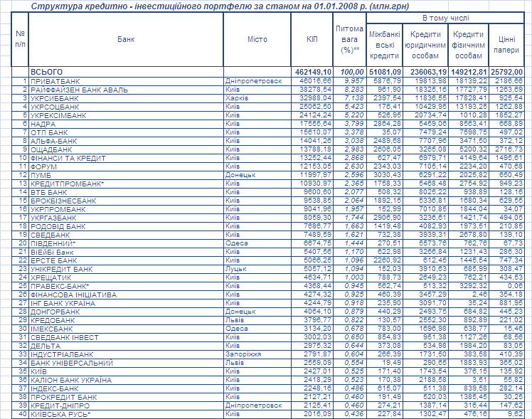Select the ДОНГОРБАНК cell
This screenshot has width=532, height=419.
tap(126, 312)
